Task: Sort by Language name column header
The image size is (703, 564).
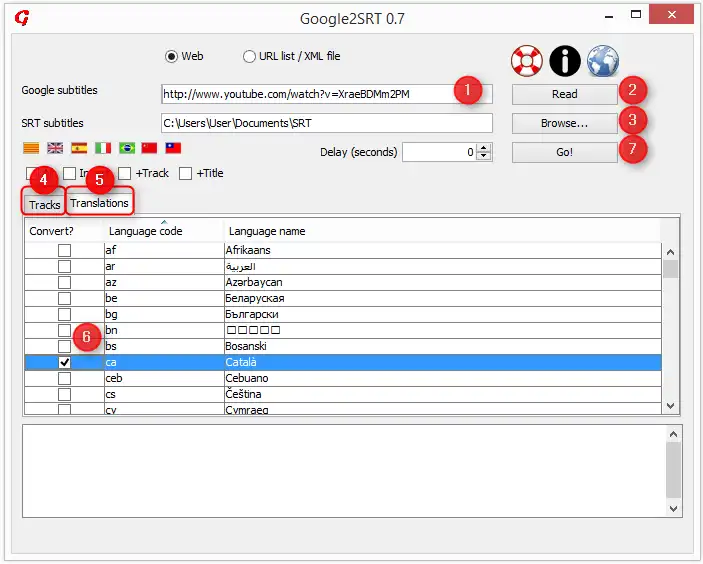Action: (x=442, y=231)
